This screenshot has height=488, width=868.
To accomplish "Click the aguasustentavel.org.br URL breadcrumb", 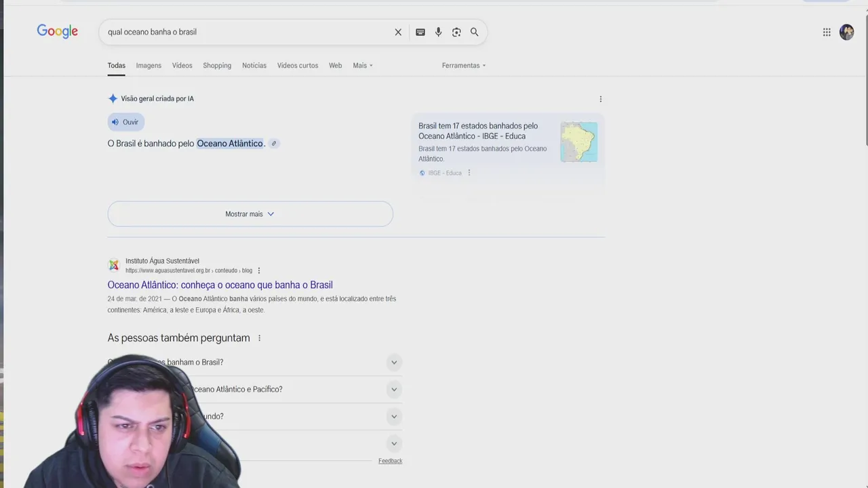I will click(x=189, y=270).
